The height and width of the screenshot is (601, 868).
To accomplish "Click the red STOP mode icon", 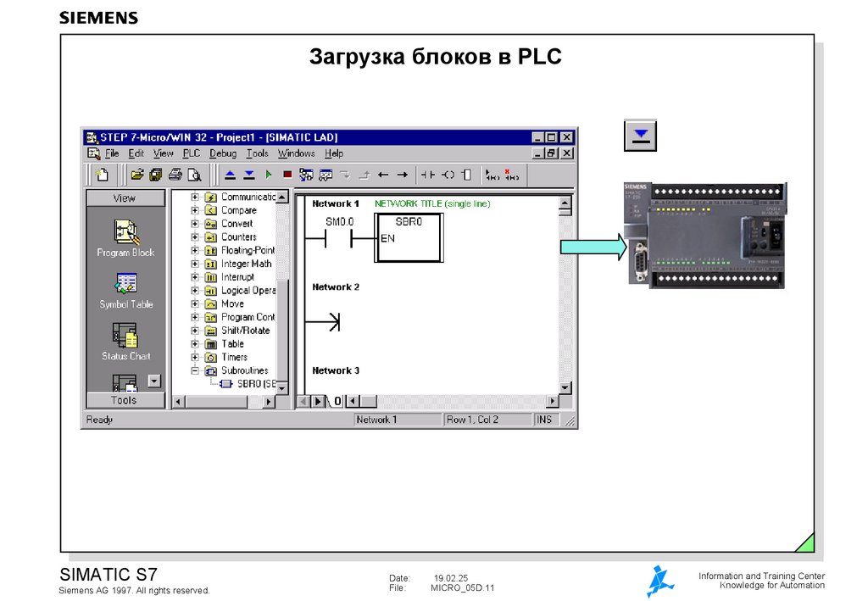I will [287, 175].
